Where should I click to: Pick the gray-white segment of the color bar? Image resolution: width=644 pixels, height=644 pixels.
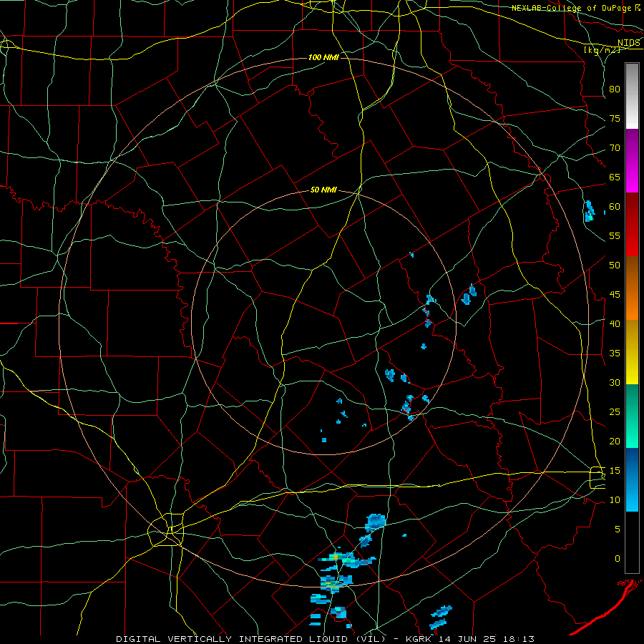tap(632, 96)
